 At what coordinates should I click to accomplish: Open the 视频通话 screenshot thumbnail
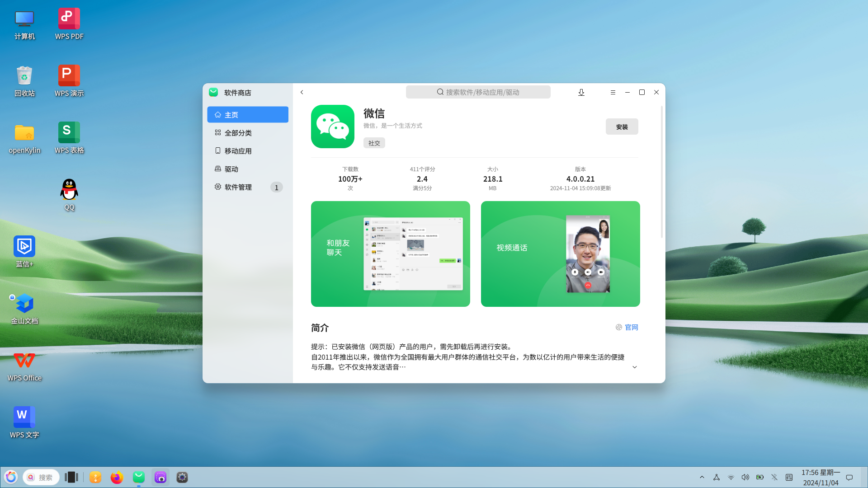point(561,254)
